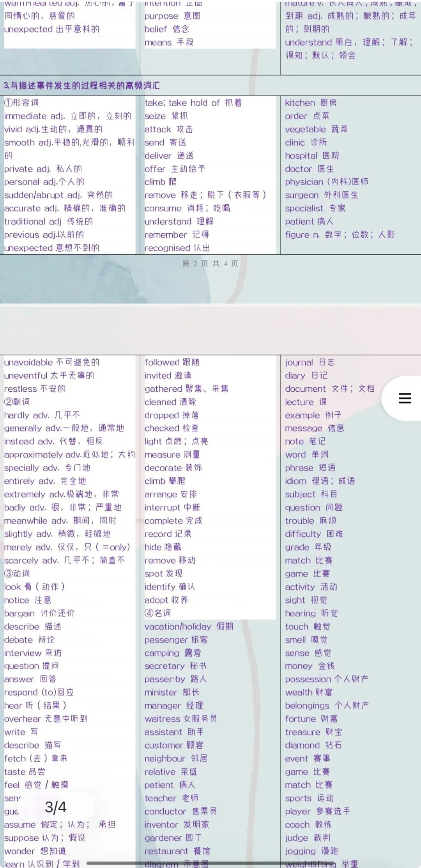Select the '④名词' subsection label
The height and width of the screenshot is (868, 421).
coord(158,613)
